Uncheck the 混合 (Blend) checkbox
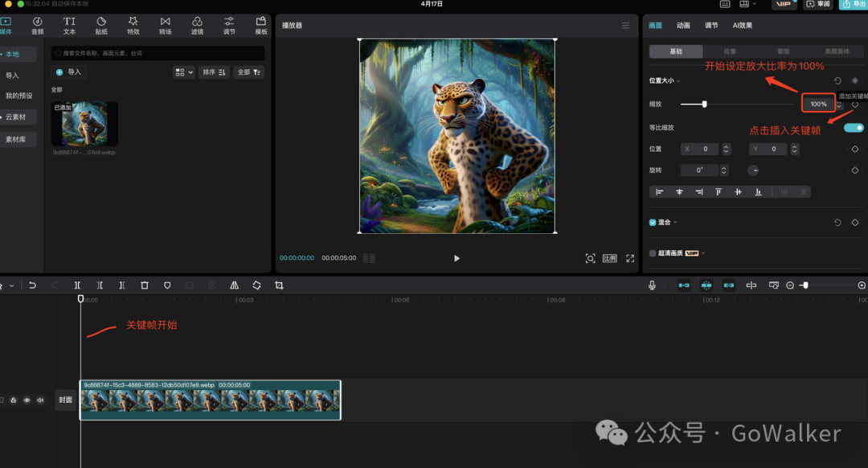868x468 pixels. [x=653, y=223]
